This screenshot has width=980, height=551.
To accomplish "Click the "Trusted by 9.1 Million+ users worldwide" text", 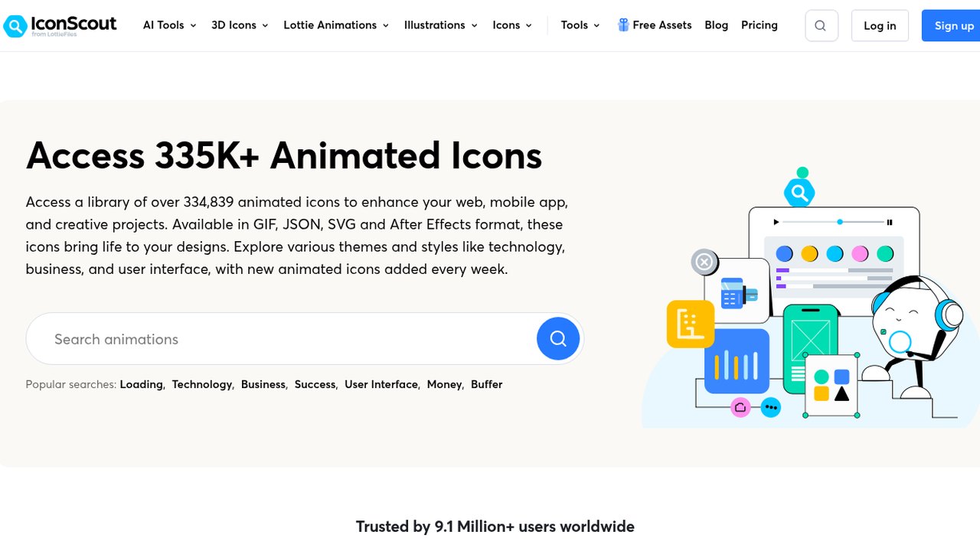I will coord(495,527).
